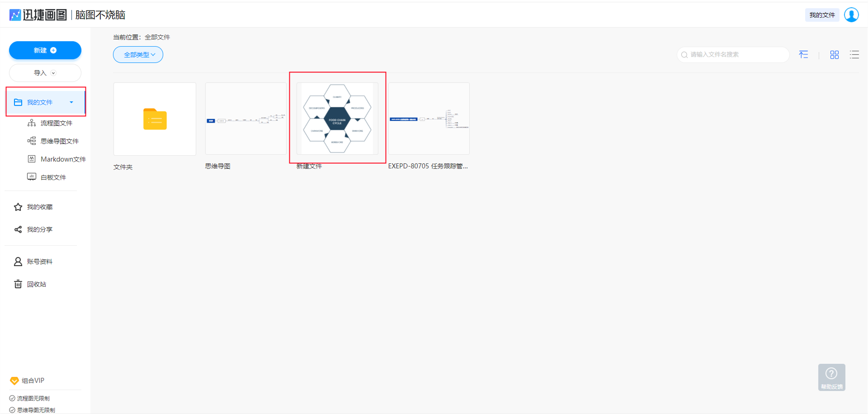Open the help feedback widget

[831, 377]
